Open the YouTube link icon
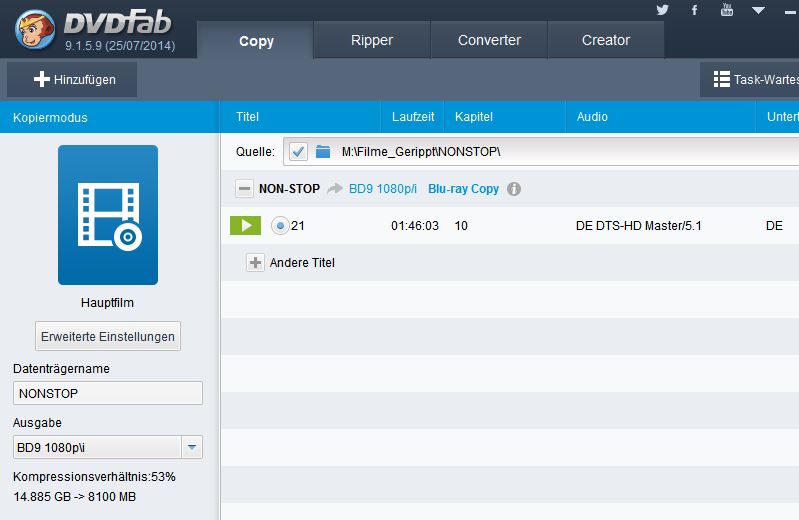Image resolution: width=799 pixels, height=520 pixels. [727, 10]
